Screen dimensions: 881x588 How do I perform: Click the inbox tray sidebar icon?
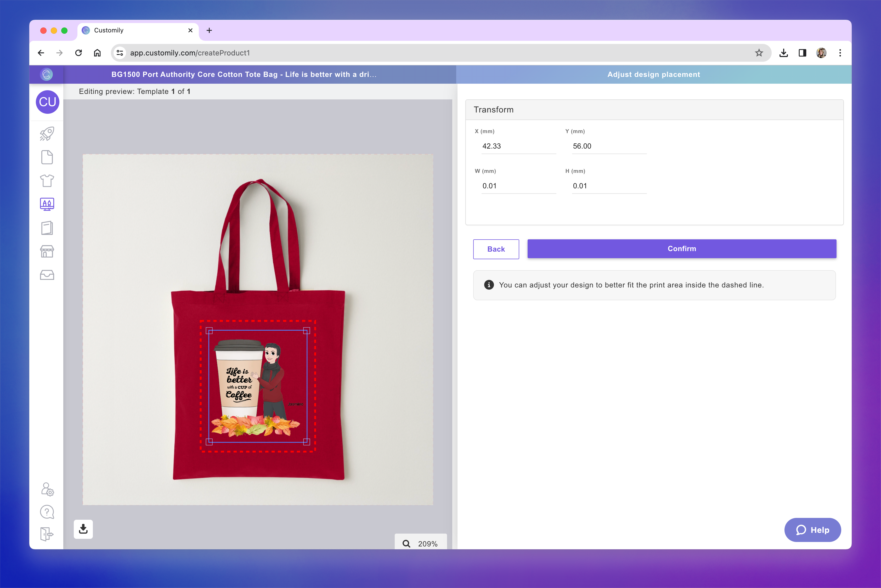coord(47,275)
